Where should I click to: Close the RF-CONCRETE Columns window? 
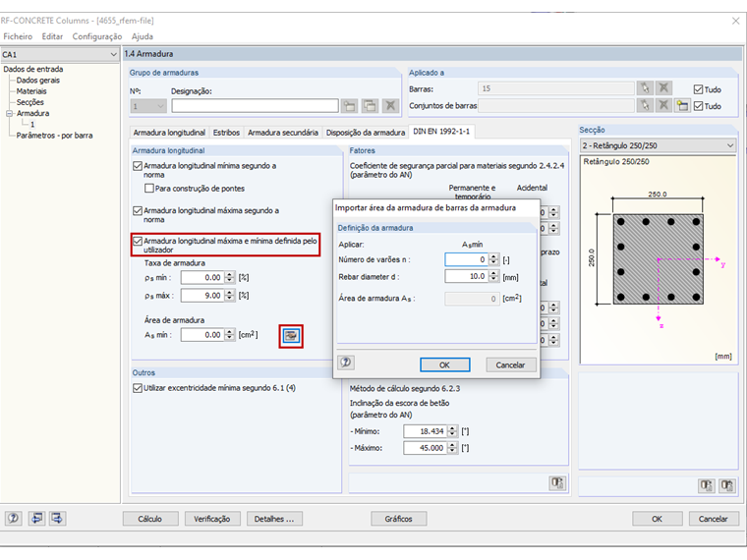pos(736,21)
